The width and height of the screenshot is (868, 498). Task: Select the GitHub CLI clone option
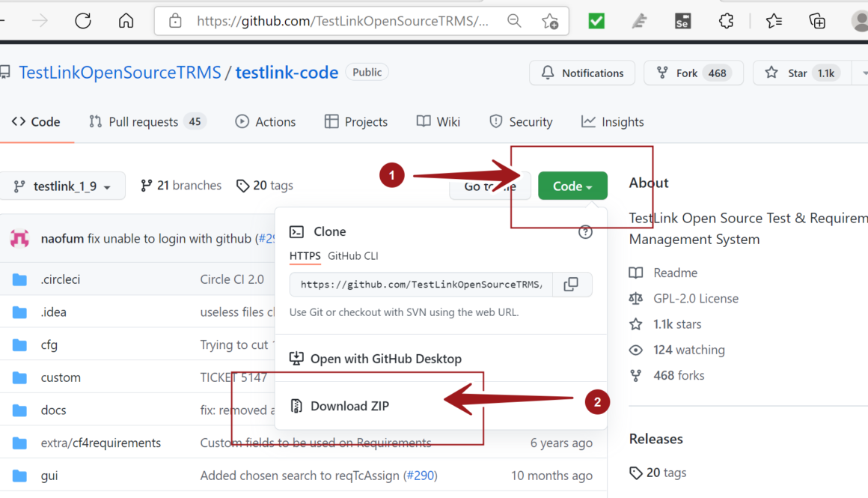tap(352, 256)
